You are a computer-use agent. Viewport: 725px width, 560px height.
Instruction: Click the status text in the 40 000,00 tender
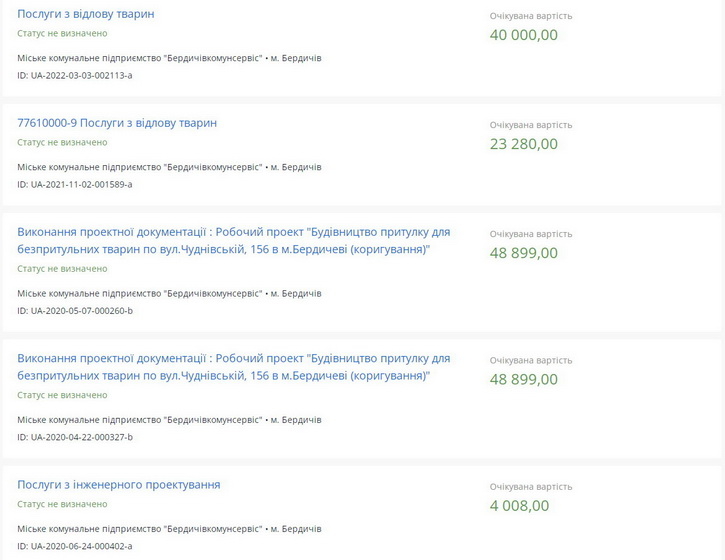(62, 34)
